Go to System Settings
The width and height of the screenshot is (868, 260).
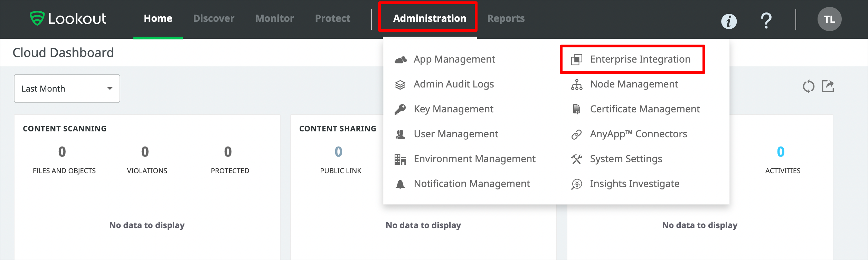click(626, 159)
